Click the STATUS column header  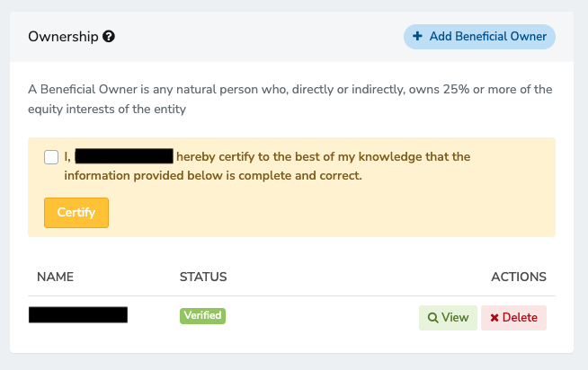coord(203,277)
